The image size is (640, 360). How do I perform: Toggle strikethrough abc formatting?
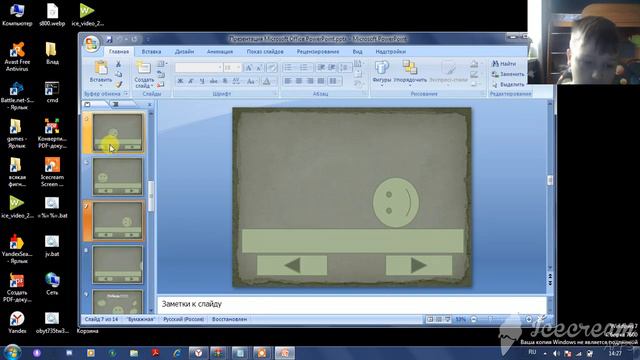(x=213, y=81)
